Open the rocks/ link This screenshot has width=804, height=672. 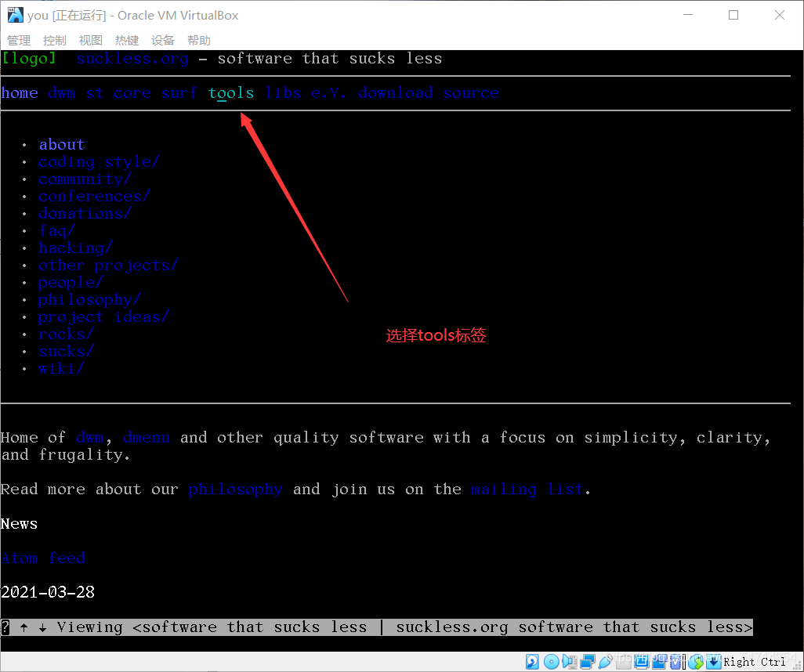click(67, 334)
